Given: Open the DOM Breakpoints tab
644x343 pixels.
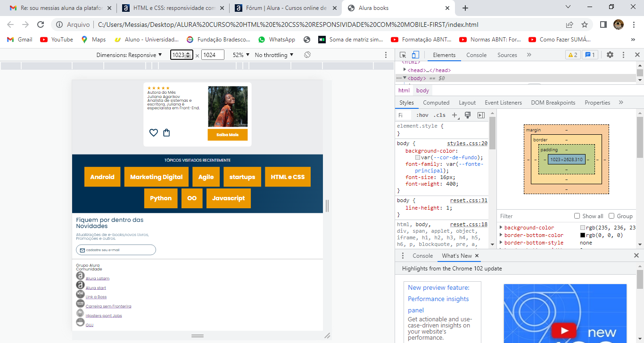Looking at the screenshot, I should click(x=553, y=103).
